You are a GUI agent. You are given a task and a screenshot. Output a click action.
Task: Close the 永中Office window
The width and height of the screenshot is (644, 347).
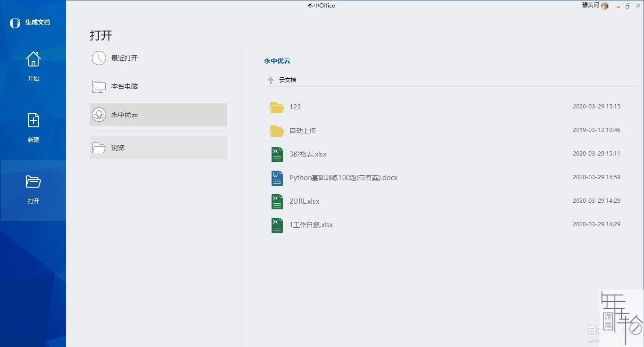click(637, 6)
